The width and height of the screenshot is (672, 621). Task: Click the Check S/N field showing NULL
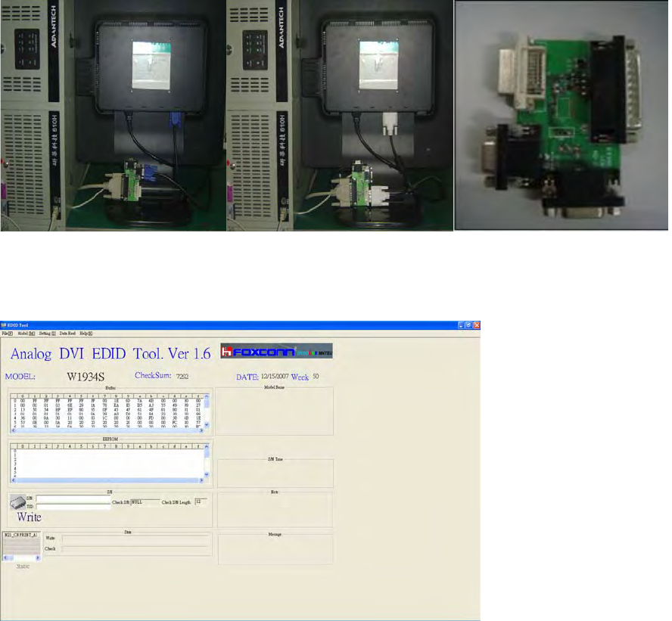tap(145, 502)
